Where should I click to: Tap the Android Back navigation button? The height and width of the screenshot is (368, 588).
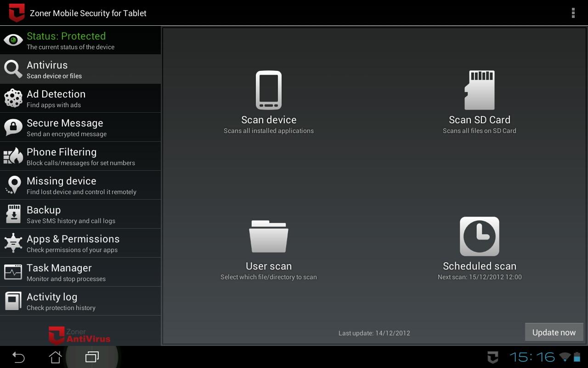click(x=18, y=357)
